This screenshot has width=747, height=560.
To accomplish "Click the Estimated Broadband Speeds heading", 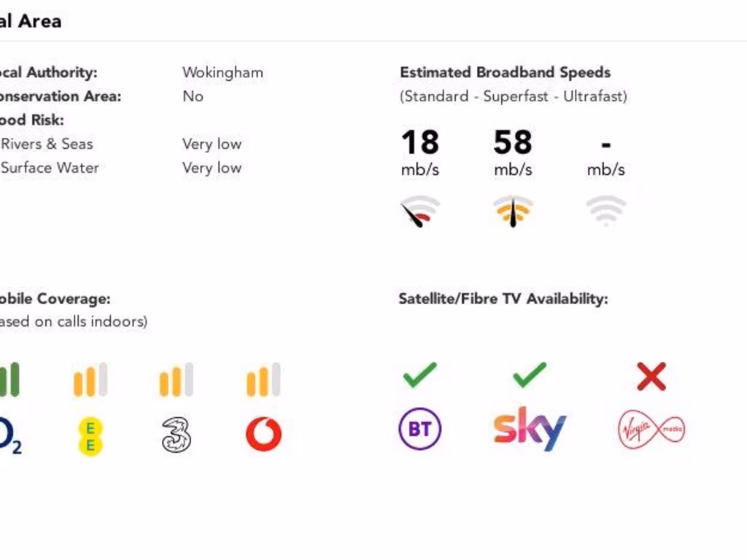I will pyautogui.click(x=505, y=72).
